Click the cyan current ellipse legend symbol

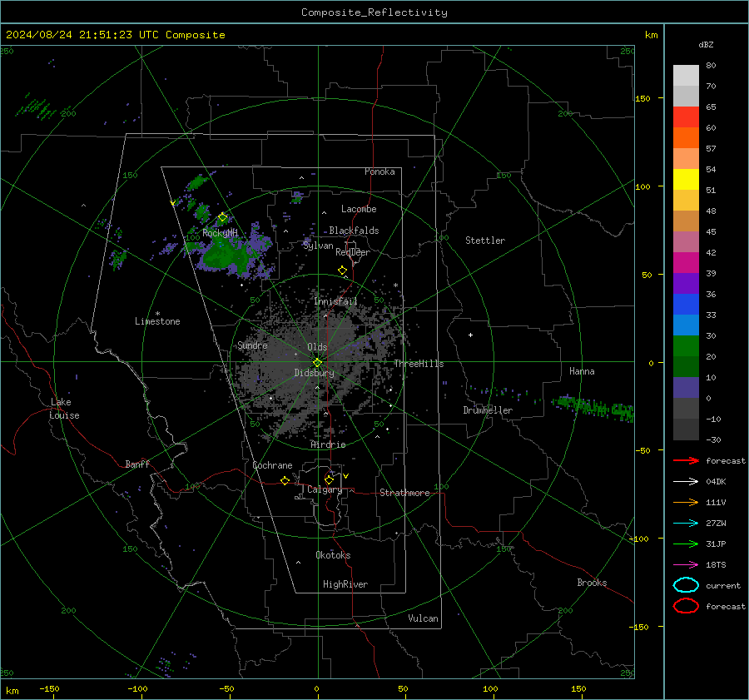point(686,585)
